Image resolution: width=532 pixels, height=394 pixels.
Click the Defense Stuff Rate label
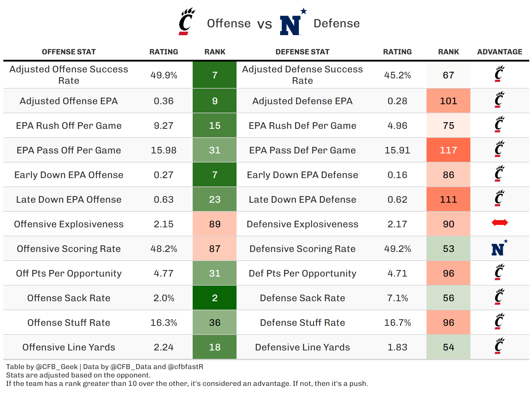tap(302, 323)
